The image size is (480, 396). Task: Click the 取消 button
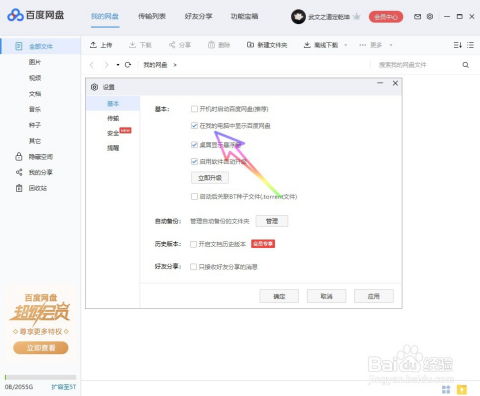(x=326, y=296)
